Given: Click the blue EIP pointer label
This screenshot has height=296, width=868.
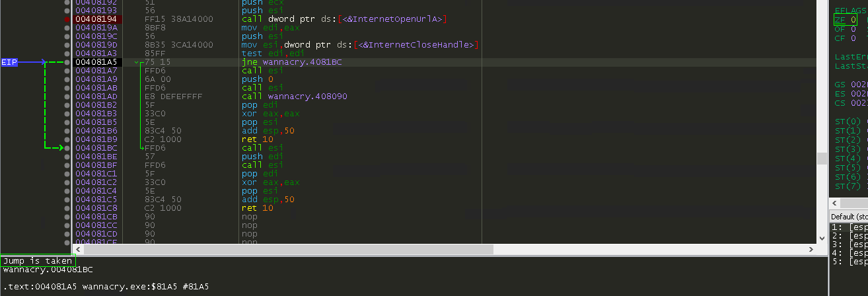Looking at the screenshot, I should click(9, 62).
